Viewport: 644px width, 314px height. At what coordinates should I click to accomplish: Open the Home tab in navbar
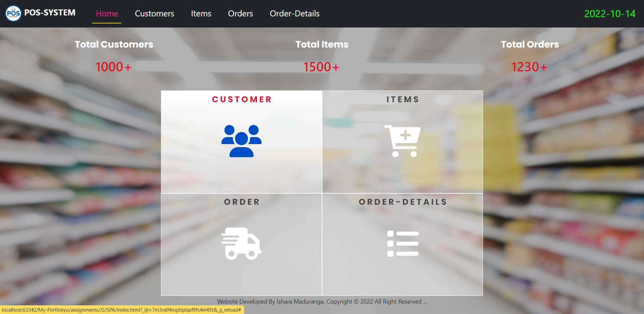107,14
